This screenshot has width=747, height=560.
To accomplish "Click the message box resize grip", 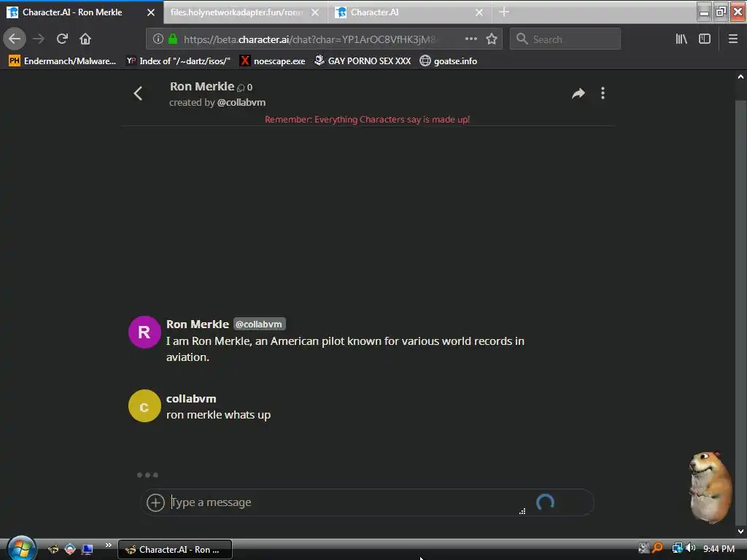I will (x=522, y=511).
